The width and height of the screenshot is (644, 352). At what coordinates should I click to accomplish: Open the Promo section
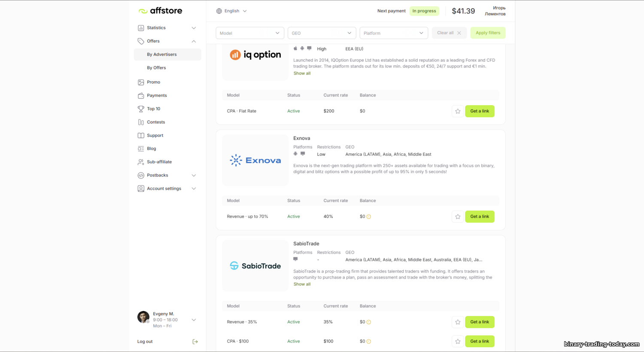point(153,82)
